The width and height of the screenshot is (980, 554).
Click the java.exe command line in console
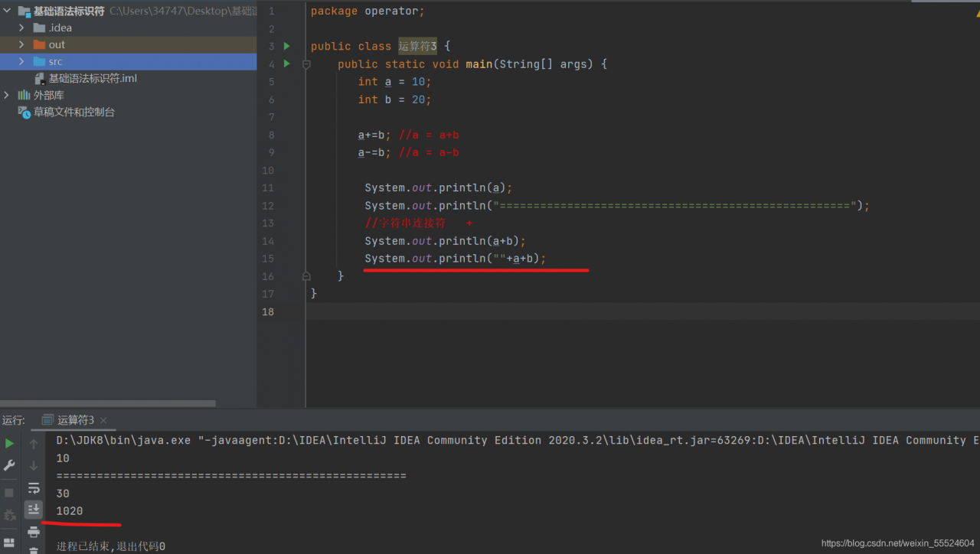[518, 441]
